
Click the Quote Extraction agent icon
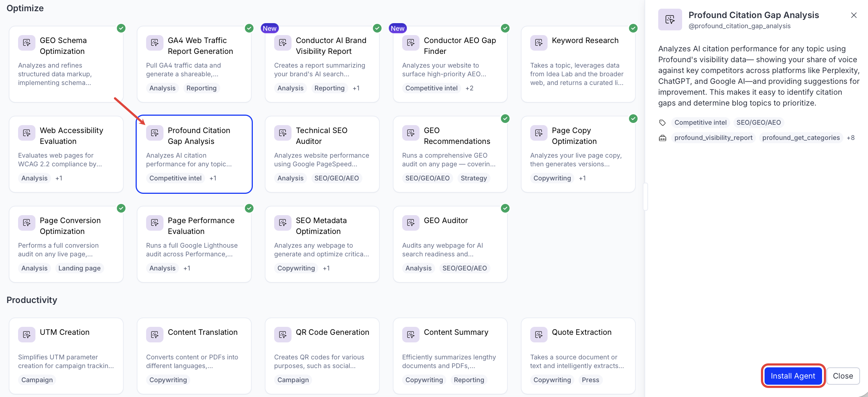pyautogui.click(x=539, y=334)
